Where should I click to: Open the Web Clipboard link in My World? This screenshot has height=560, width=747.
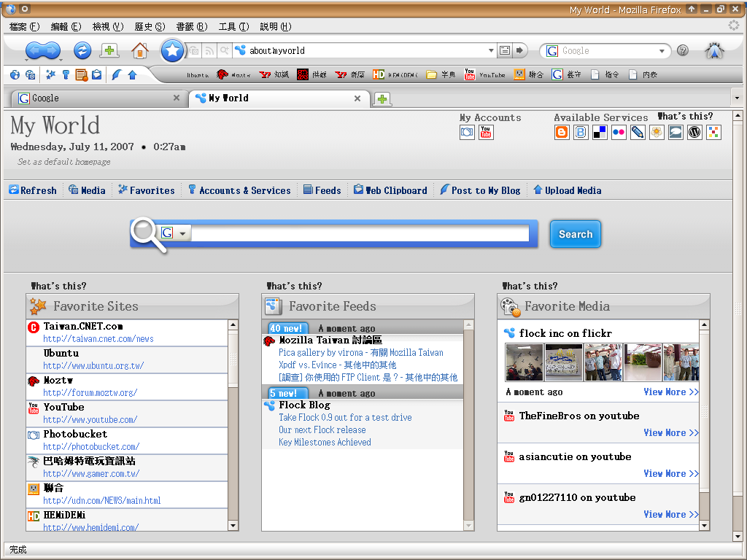click(390, 190)
